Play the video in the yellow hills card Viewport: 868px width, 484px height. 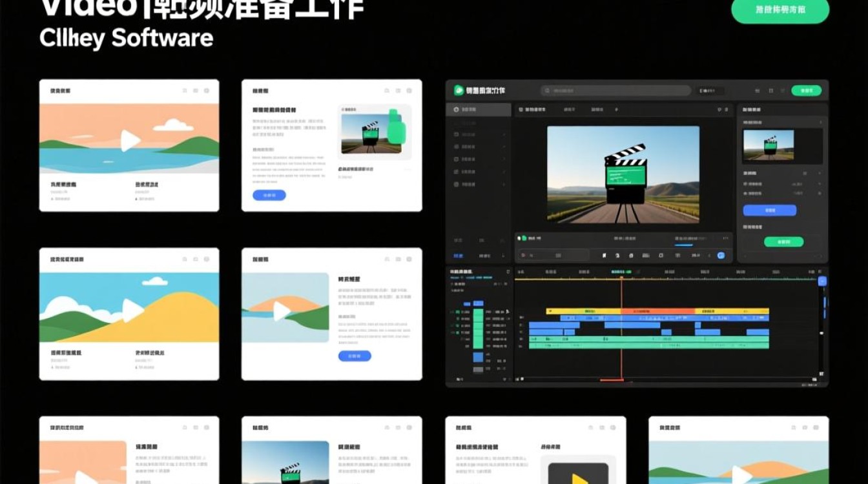tap(132, 310)
